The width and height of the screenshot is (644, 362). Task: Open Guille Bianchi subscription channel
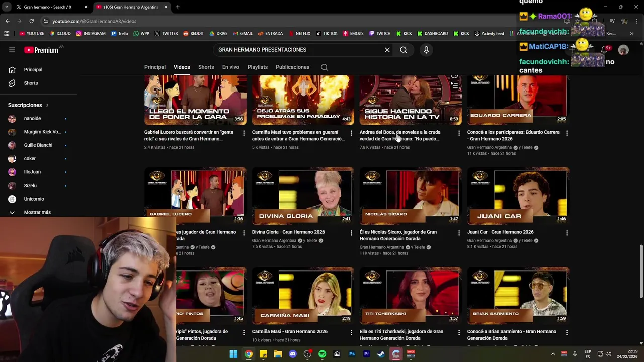point(38,145)
